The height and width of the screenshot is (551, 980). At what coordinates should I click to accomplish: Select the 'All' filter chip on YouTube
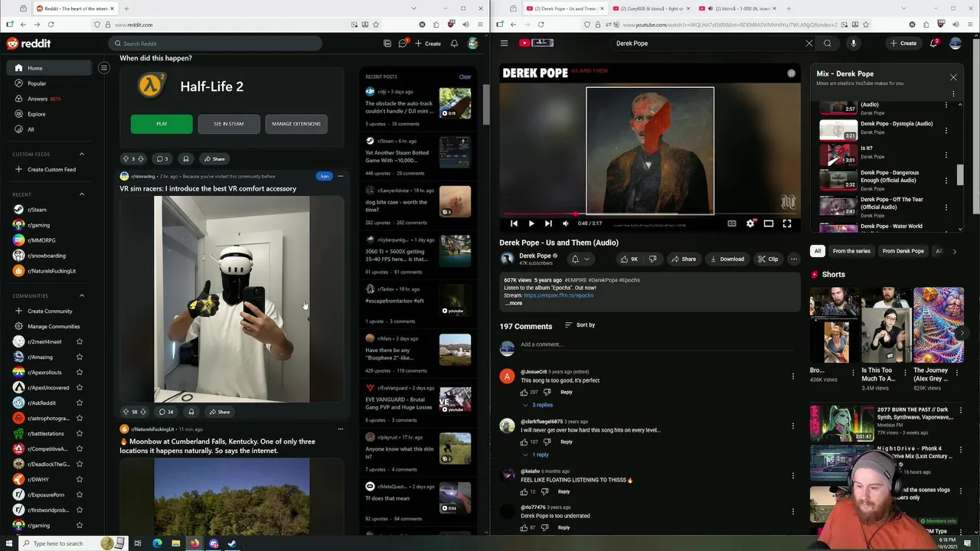(x=818, y=251)
